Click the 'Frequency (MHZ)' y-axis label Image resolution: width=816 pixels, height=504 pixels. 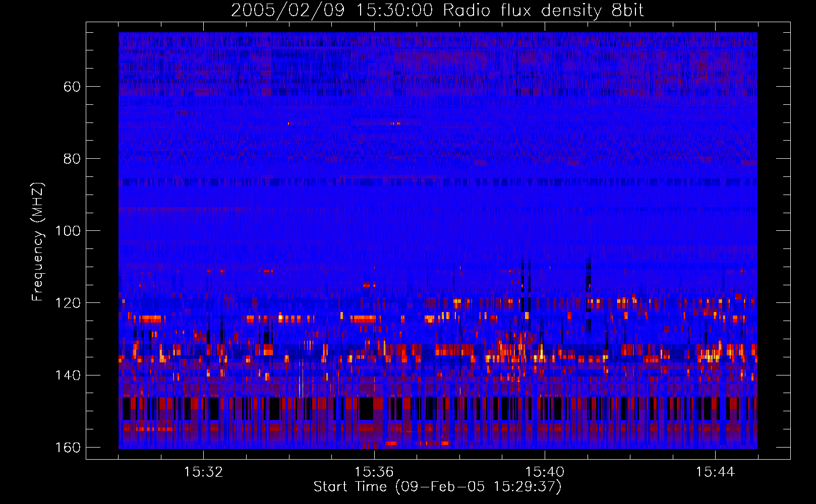tap(38, 241)
